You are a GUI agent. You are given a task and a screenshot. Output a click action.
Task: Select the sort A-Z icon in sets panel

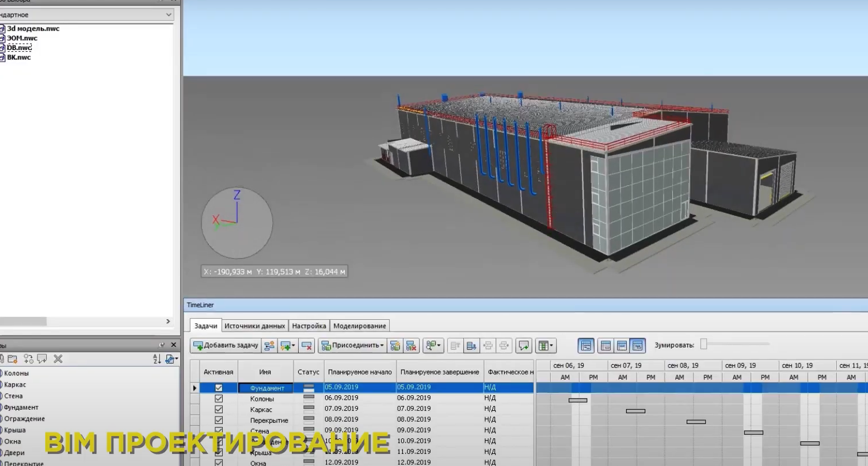[x=156, y=358]
